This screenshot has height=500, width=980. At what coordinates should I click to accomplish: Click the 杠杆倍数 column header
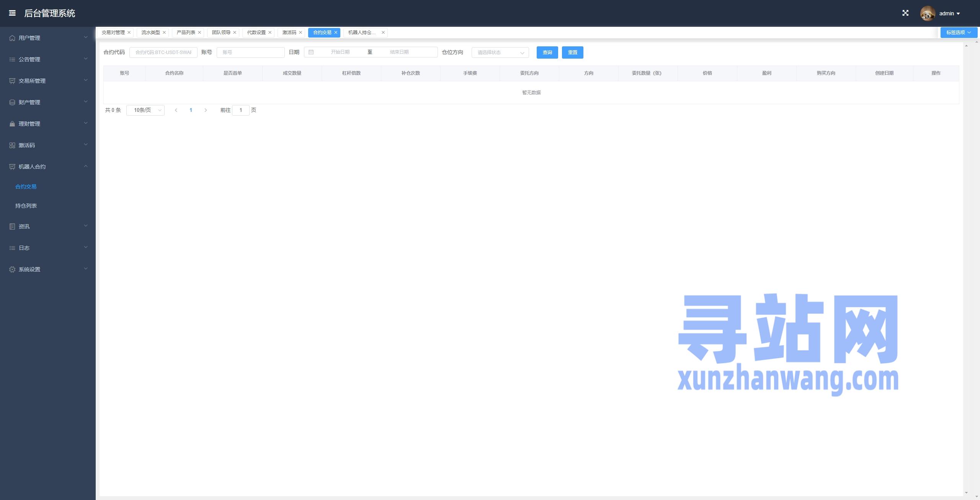351,73
